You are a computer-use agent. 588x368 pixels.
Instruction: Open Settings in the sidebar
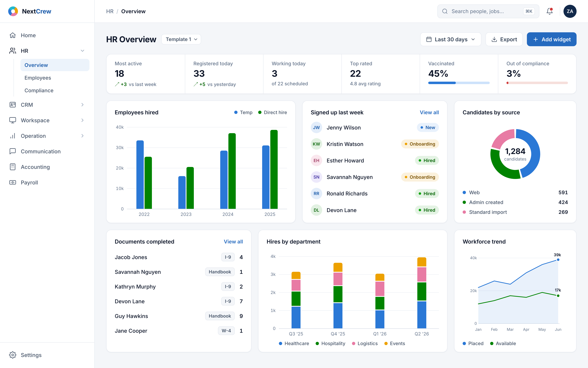tap(47, 355)
